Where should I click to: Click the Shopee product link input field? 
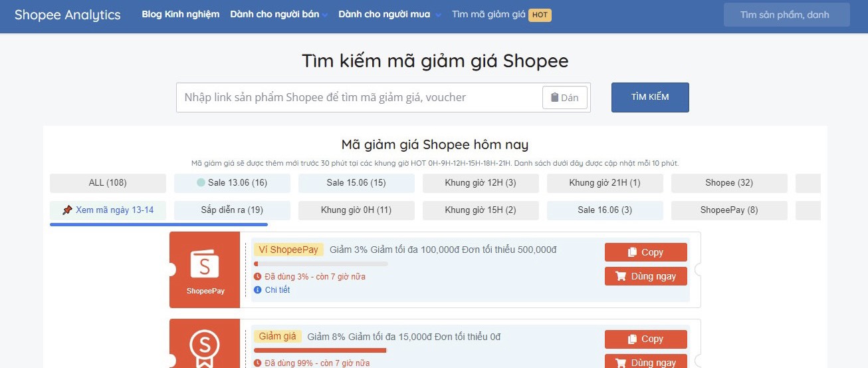pyautogui.click(x=359, y=98)
